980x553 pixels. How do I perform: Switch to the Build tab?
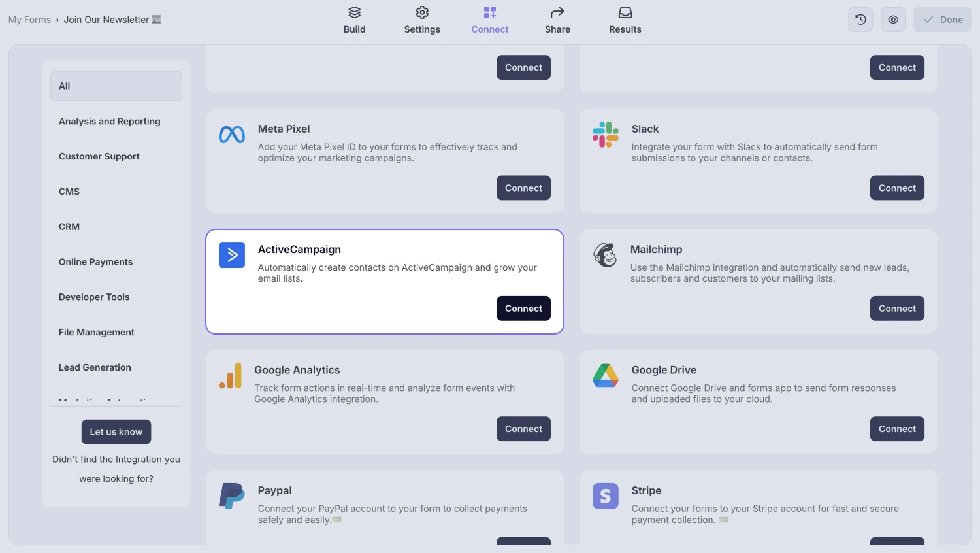click(x=355, y=20)
